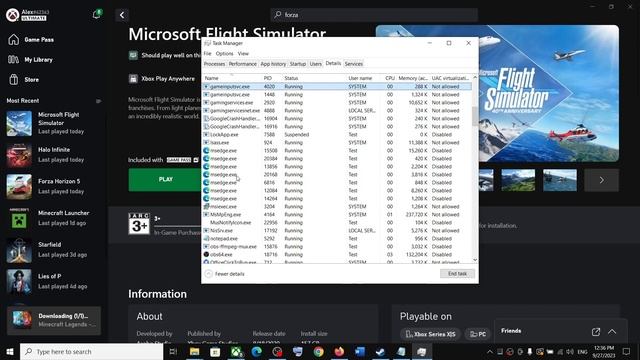The image size is (640, 360).
Task: Open Google Chrome from taskbar
Action: (319, 351)
